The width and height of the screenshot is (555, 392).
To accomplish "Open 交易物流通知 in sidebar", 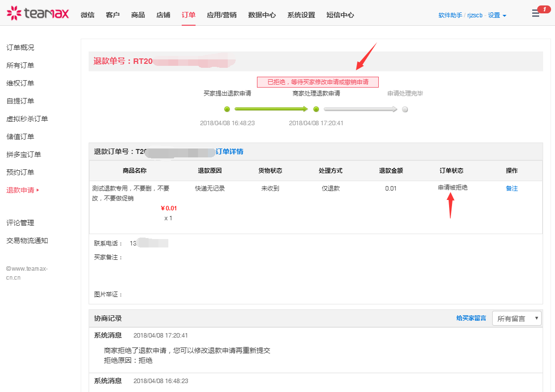I will (x=27, y=241).
